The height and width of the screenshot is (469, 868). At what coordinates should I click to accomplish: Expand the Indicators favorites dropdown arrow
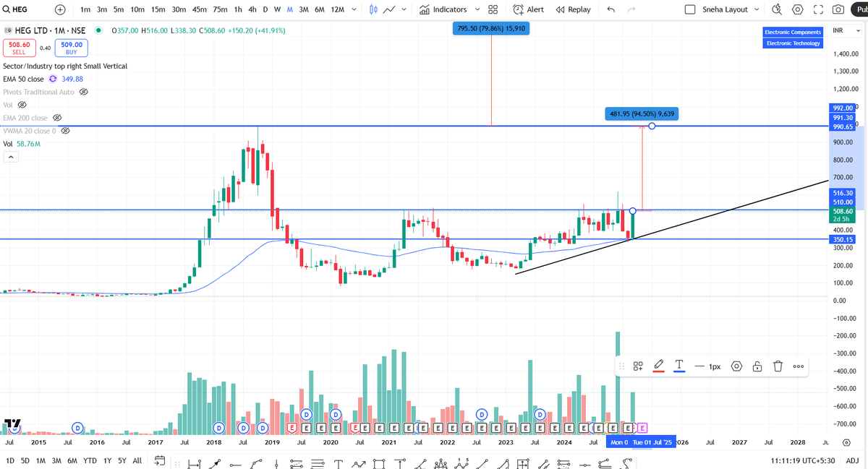477,9
